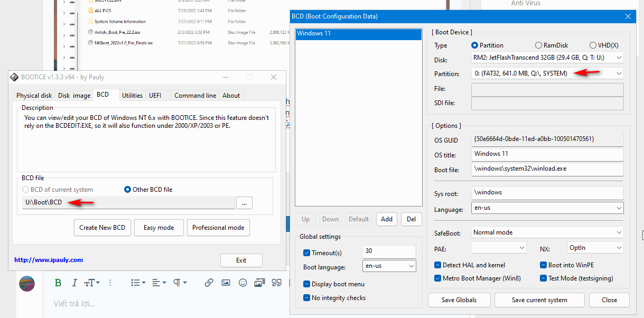Open the Boot language dropdown in Global settings

click(389, 266)
